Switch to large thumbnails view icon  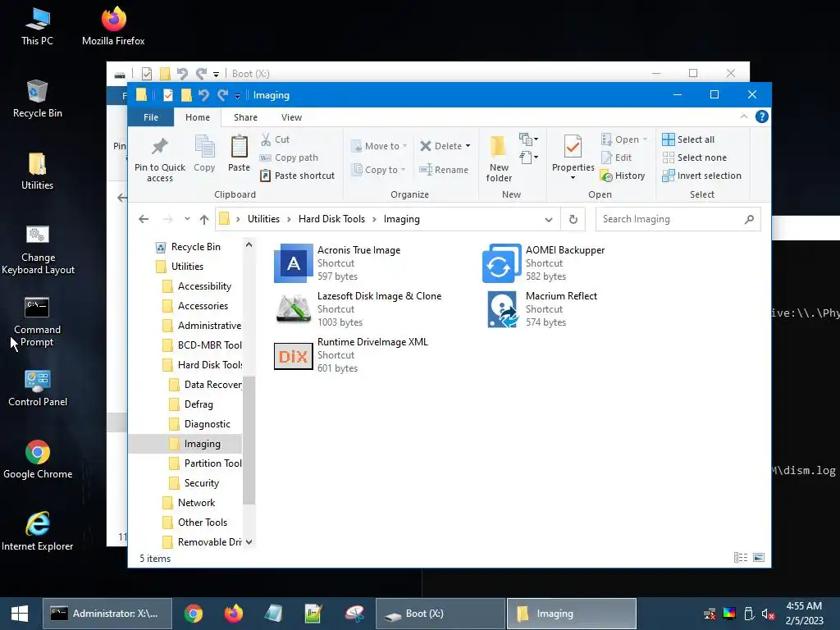click(759, 558)
